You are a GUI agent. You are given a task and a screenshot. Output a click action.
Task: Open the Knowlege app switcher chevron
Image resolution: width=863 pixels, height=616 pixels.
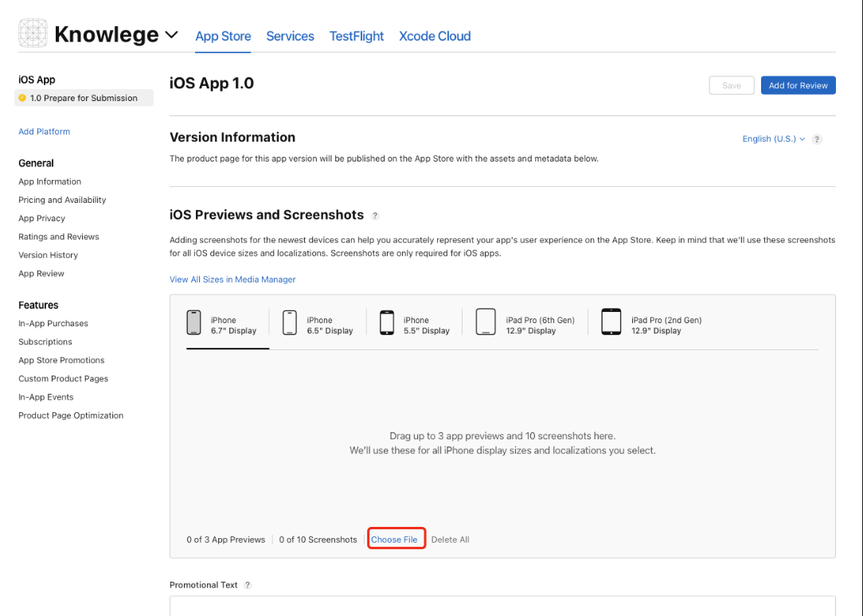(x=172, y=35)
